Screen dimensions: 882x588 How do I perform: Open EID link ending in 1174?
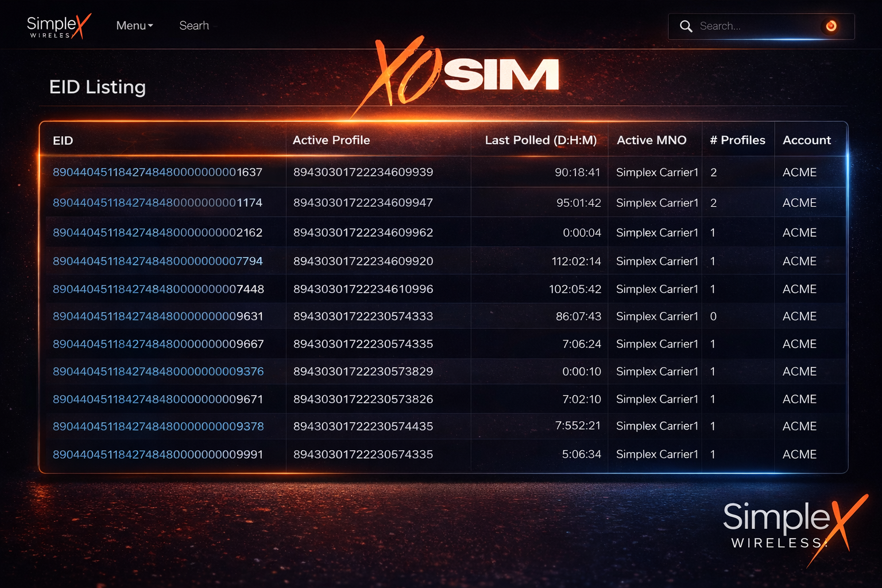click(157, 203)
